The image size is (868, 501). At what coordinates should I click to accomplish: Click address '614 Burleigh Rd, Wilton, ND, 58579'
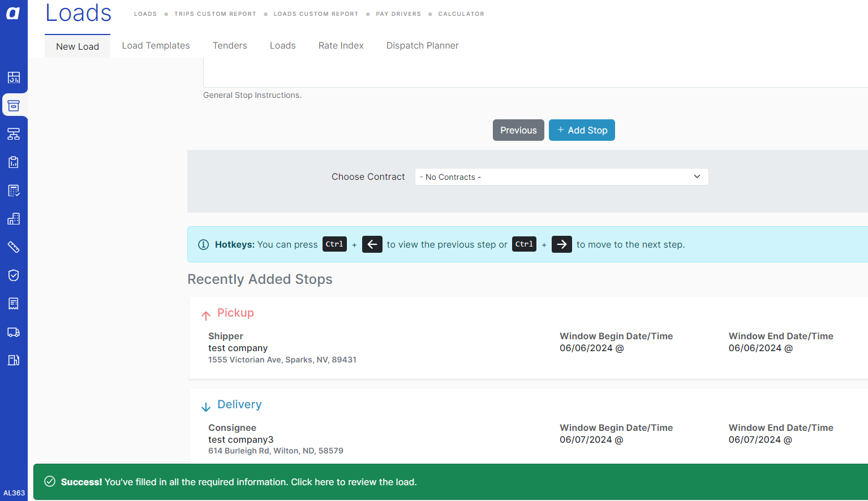(276, 451)
